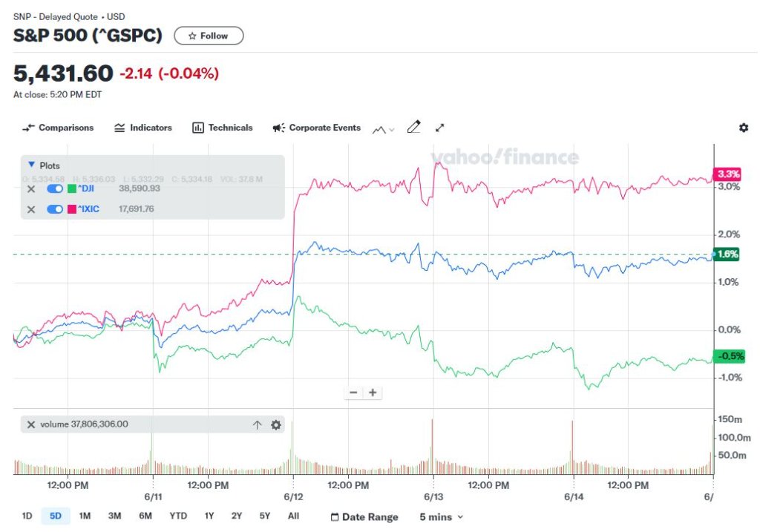
Task: Click the 1.6% green price label
Action: [x=727, y=254]
